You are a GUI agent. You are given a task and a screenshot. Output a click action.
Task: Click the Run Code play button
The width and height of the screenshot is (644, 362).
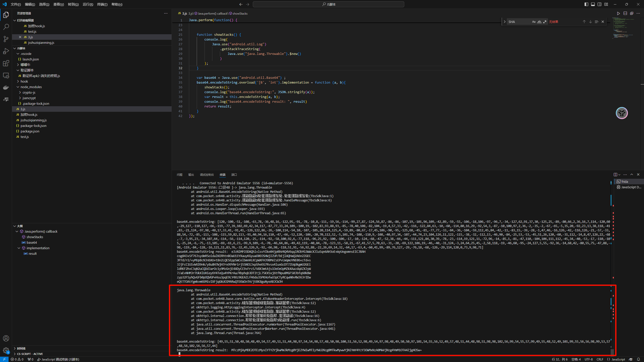(618, 13)
